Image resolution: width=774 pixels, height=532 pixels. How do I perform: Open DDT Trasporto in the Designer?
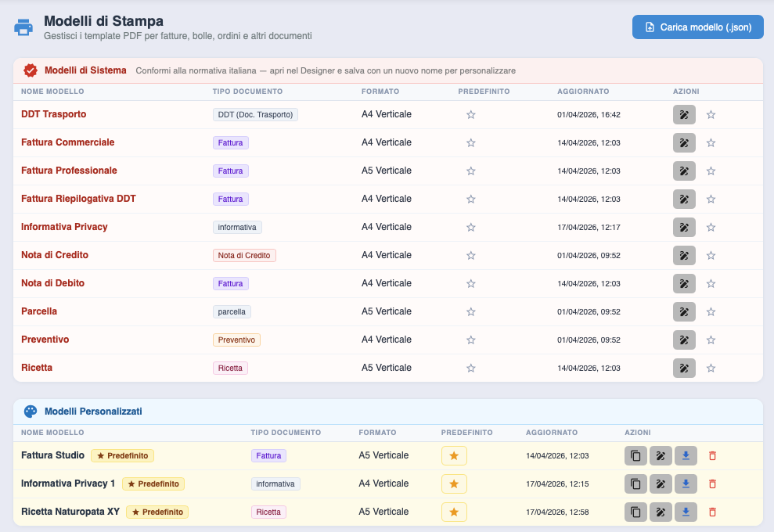[684, 115]
